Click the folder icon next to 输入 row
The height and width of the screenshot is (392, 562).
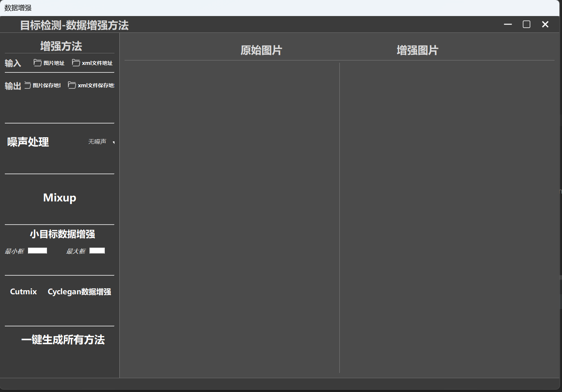(37, 63)
